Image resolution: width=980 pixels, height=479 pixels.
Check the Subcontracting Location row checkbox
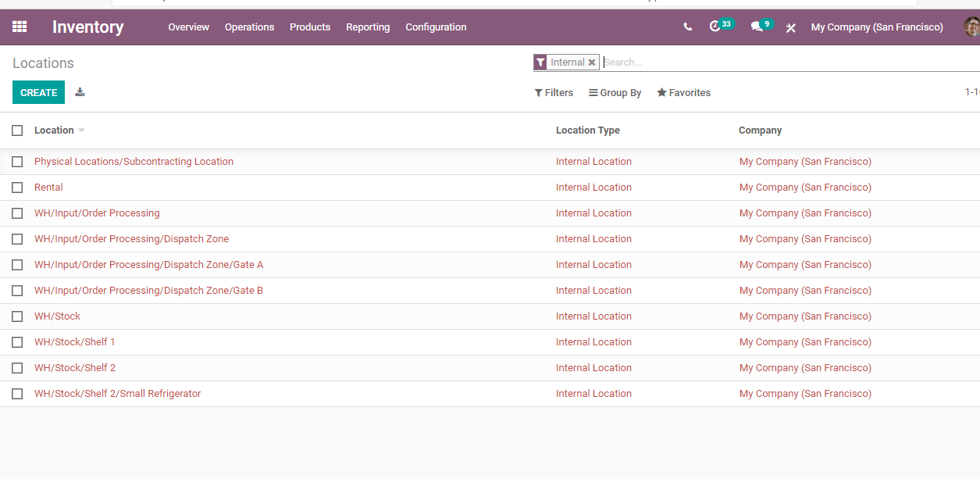(17, 162)
